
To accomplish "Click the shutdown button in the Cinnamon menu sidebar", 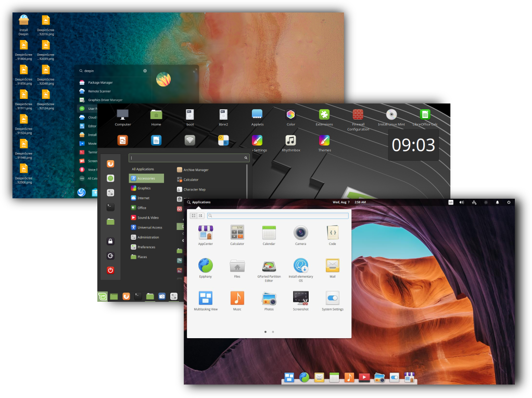I will 110,269.
